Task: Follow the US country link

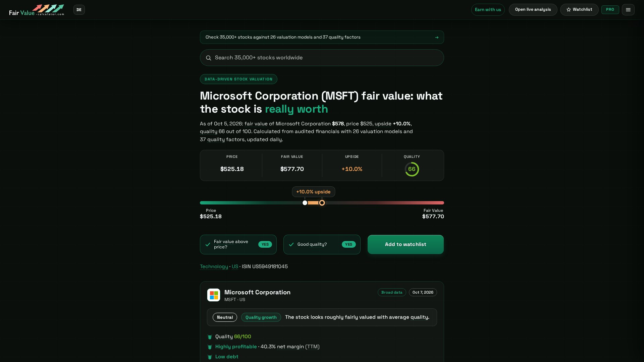Action: (x=235, y=266)
